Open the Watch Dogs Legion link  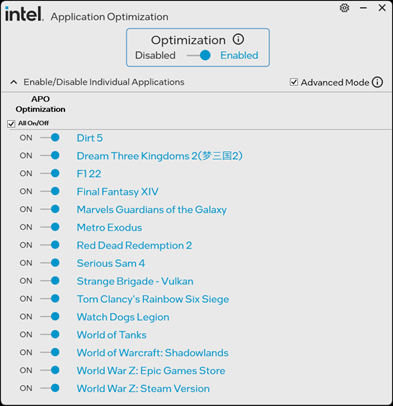click(123, 317)
